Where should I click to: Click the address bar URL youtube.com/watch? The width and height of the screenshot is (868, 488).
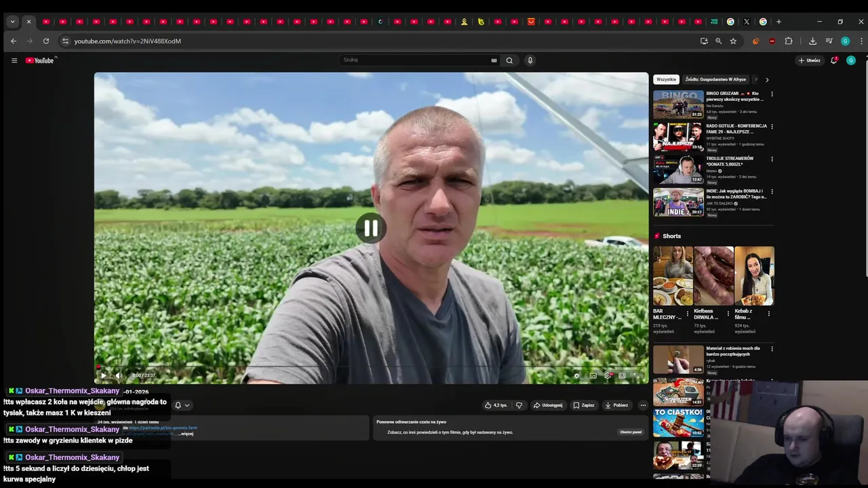(127, 41)
